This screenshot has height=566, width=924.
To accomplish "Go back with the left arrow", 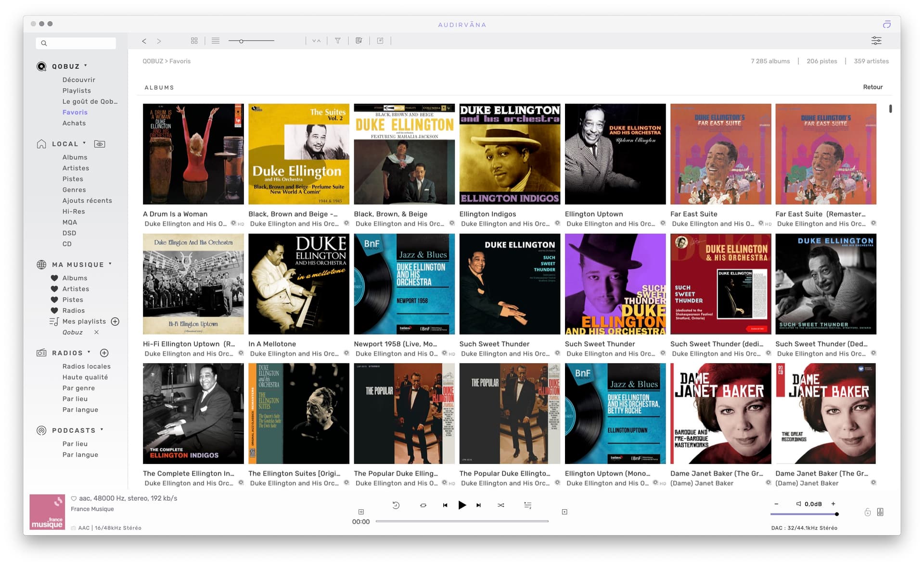I will 144,41.
